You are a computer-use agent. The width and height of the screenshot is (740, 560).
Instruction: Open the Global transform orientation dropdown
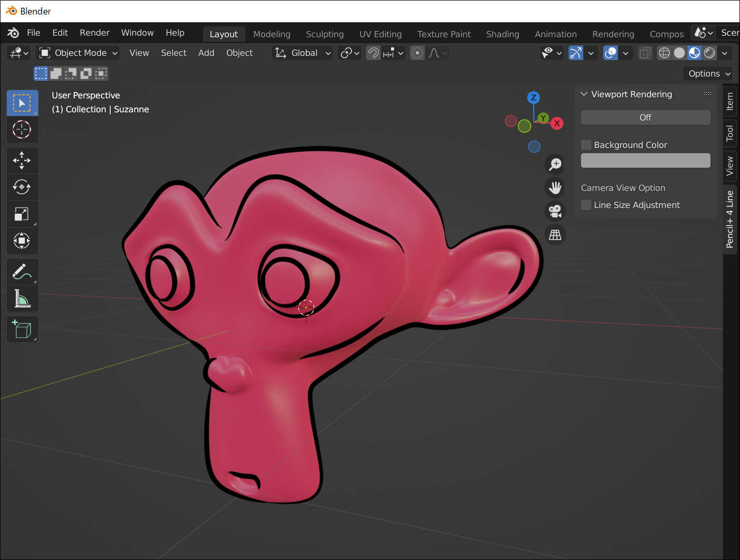[303, 53]
